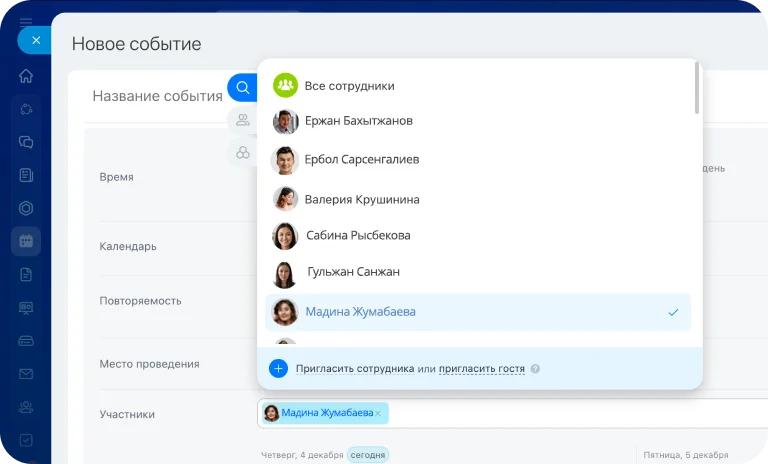This screenshot has width=768, height=464.
Task: Open the groups circles tab
Action: click(242, 152)
